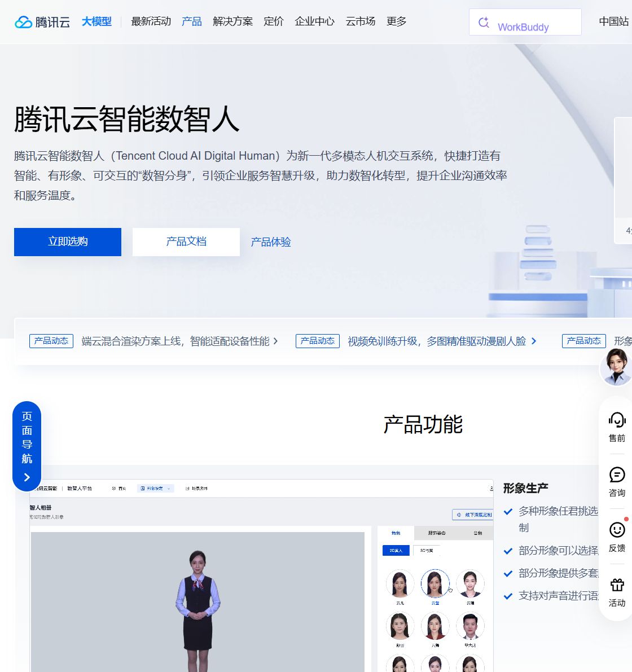The image size is (632, 672).
Task: Focus the WorkBuddy search input field
Action: pyautogui.click(x=525, y=22)
